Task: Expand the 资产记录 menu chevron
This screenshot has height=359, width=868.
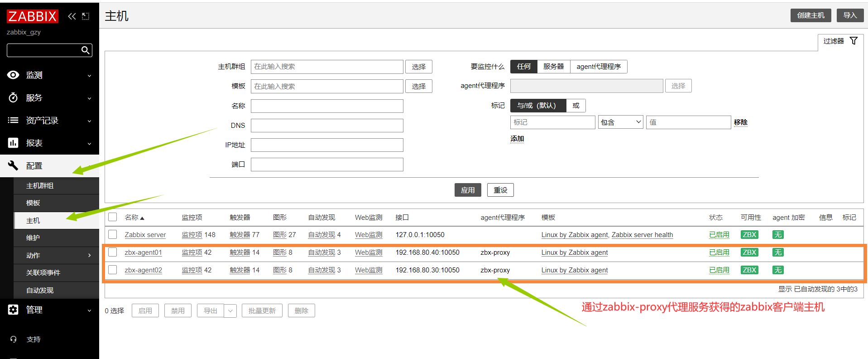Action: coord(89,121)
